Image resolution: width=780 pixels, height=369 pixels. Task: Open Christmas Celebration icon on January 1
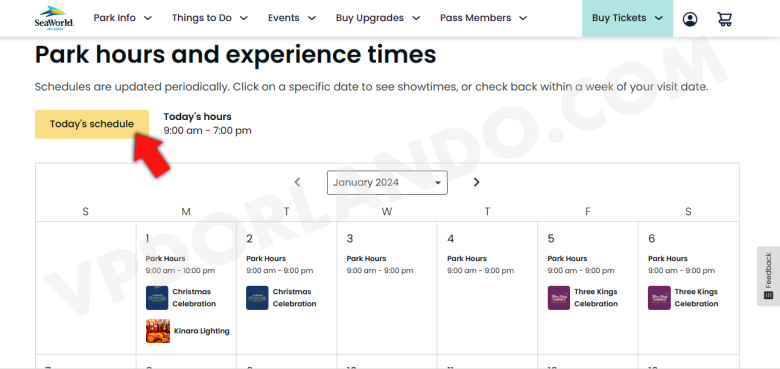[x=157, y=297]
